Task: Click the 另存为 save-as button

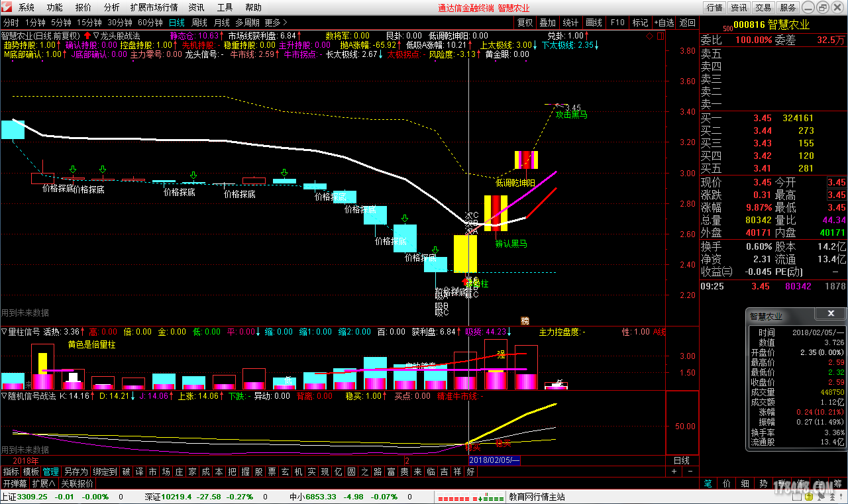Action: click(x=76, y=472)
